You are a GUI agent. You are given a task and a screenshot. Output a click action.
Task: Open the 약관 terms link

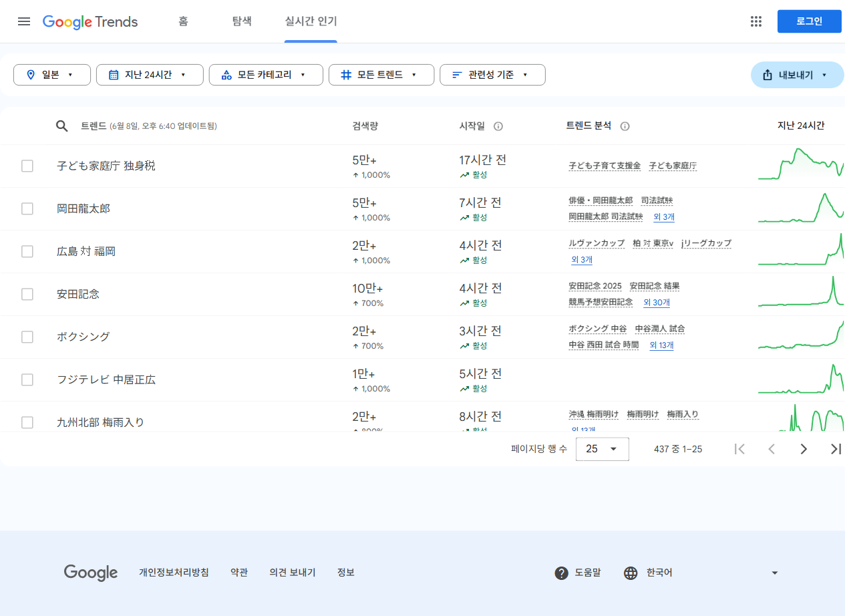coord(239,573)
